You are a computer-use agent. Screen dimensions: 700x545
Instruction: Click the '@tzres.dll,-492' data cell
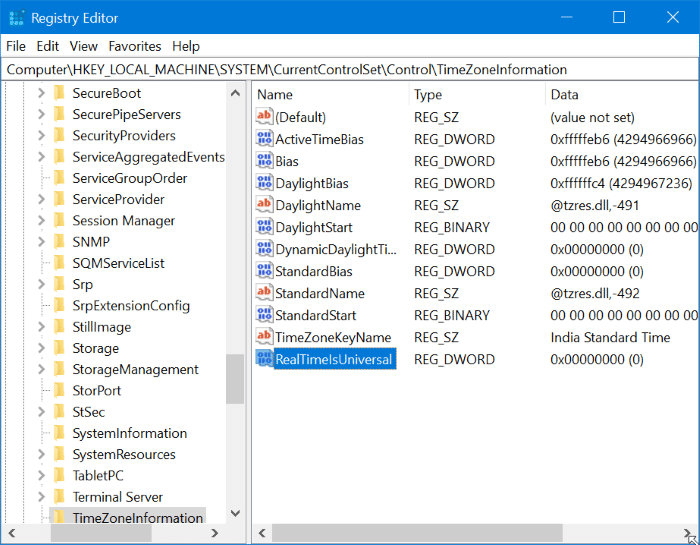coord(595,293)
